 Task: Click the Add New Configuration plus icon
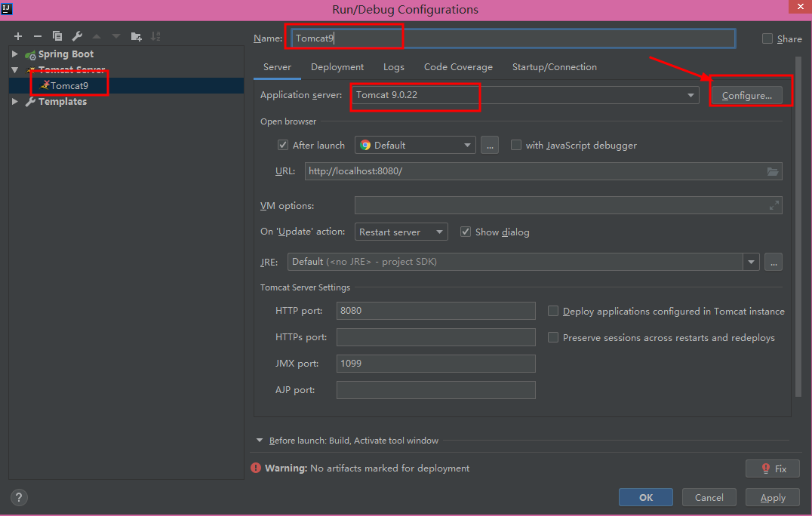point(18,36)
